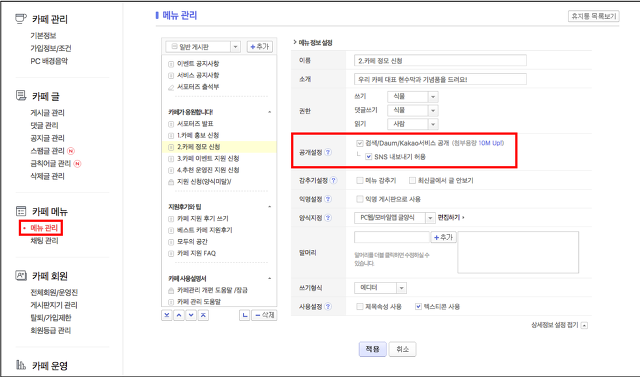
Task: Click lock icon beside 지원 신청(양식미달)
Action: (171, 182)
